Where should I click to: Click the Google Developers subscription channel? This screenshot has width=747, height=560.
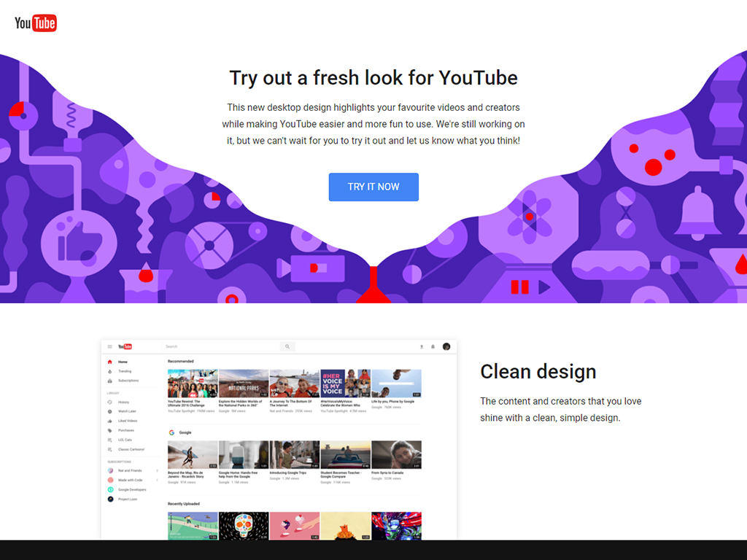[x=131, y=490]
